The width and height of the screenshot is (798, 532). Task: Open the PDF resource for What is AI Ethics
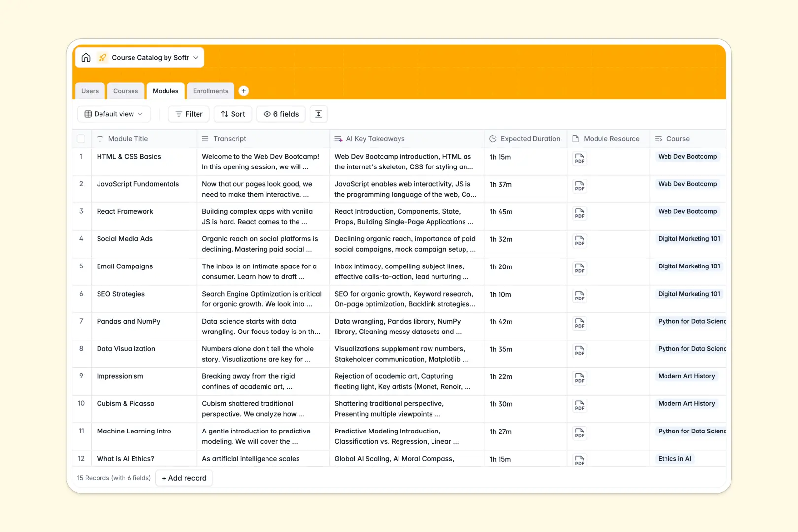(x=579, y=460)
